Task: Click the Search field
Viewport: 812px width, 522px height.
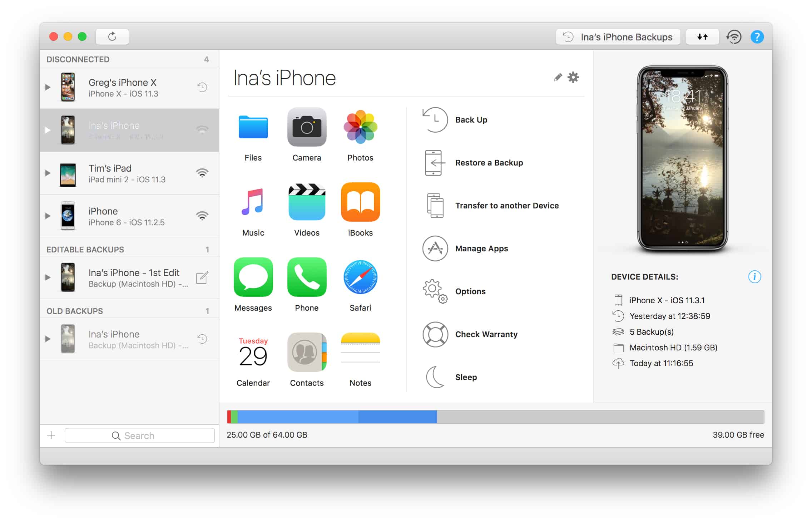Action: pyautogui.click(x=139, y=435)
